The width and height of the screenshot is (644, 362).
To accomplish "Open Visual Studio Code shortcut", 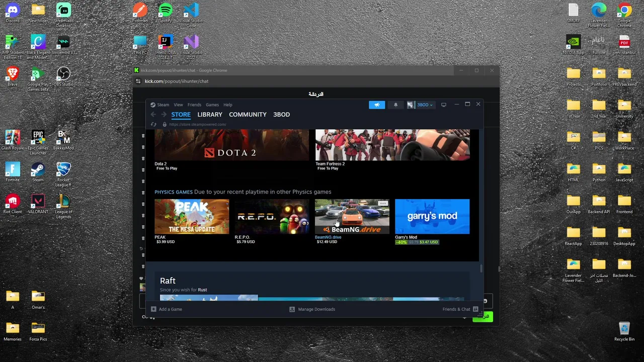I will 191,15.
